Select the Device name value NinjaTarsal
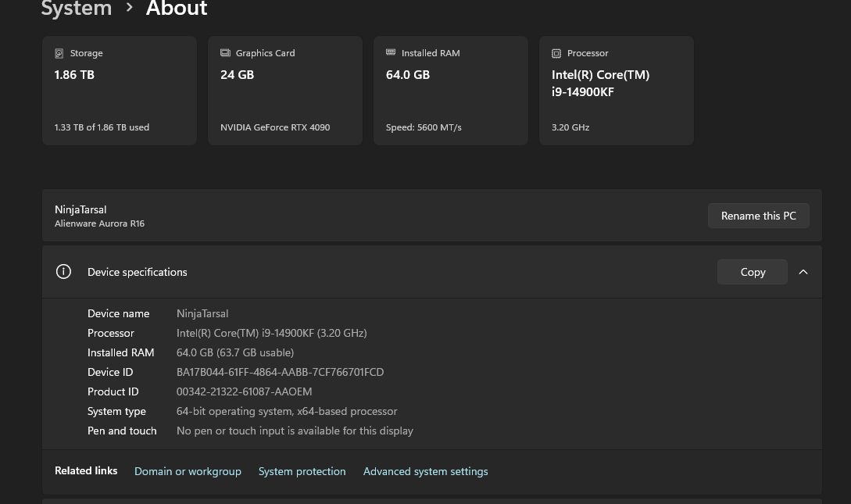Image resolution: width=851 pixels, height=504 pixels. [x=202, y=313]
